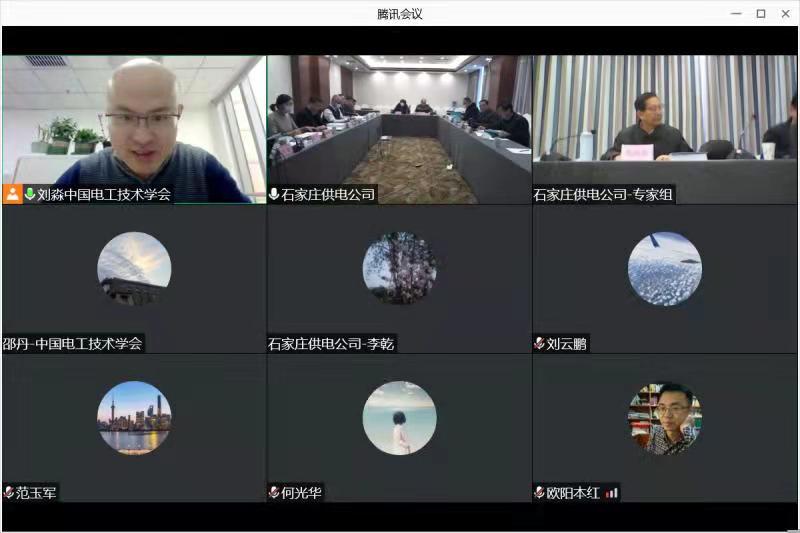Click the orange host icon beside 刘淼
This screenshot has height=533, width=800.
click(x=13, y=194)
